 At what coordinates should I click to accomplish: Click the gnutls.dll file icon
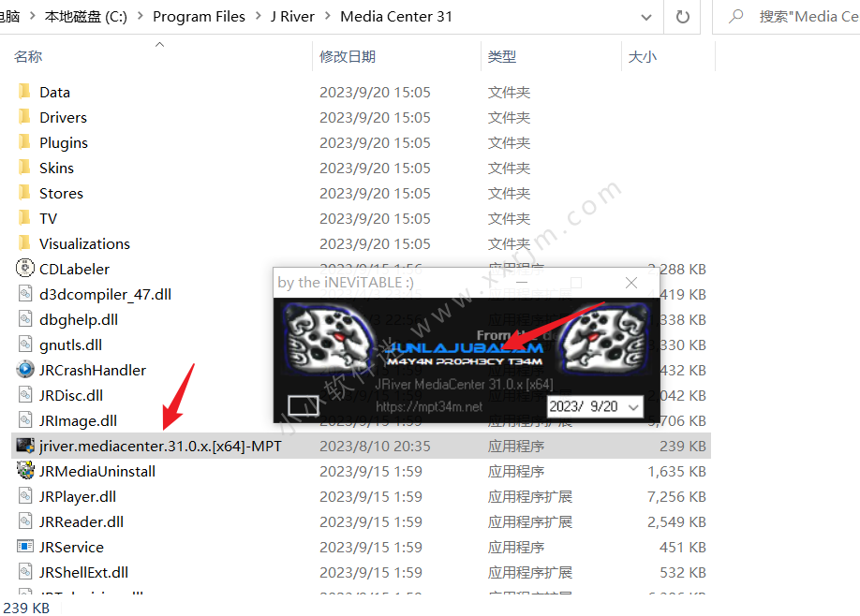pos(25,345)
